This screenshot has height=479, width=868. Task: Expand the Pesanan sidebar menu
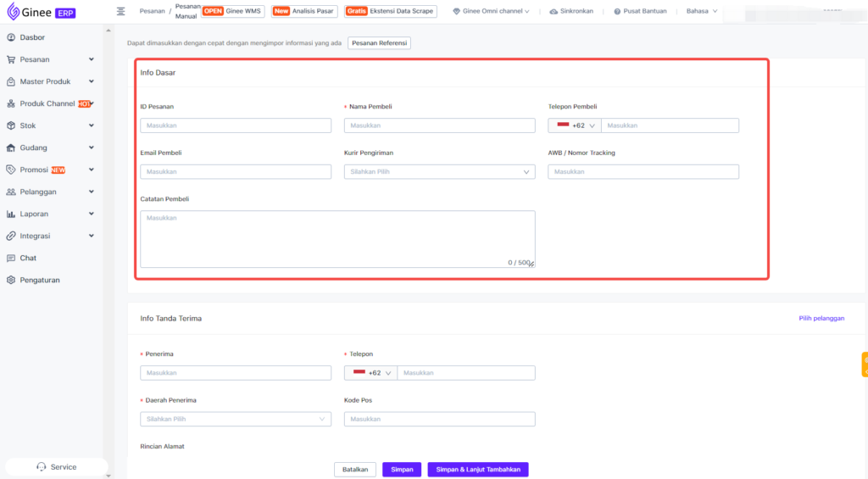pyautogui.click(x=92, y=59)
